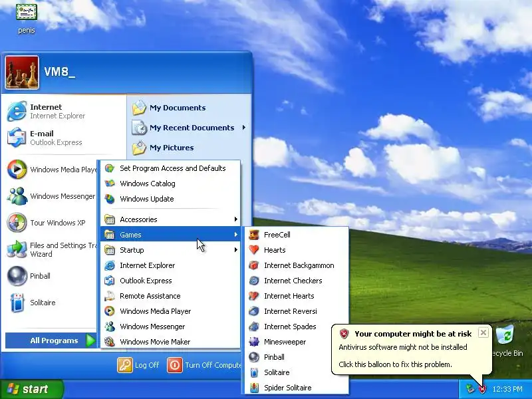Click the "Windows Movie Maker" label text
The height and width of the screenshot is (399, 532).
[x=155, y=342]
